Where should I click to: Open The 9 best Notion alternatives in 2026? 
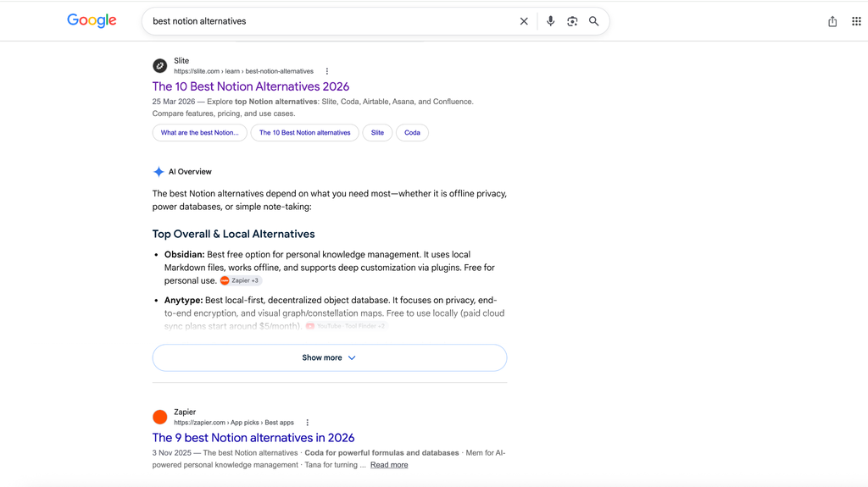pyautogui.click(x=253, y=438)
